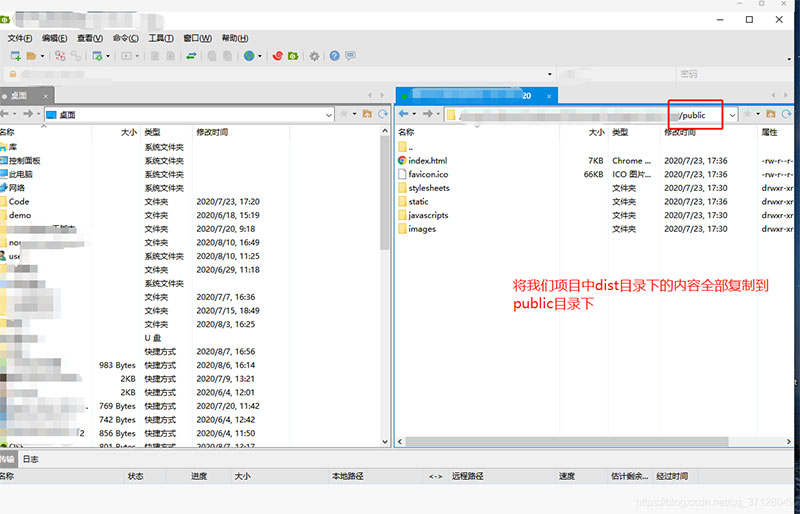Open the 文件(F) menu
This screenshot has width=800, height=514.
pyautogui.click(x=20, y=38)
